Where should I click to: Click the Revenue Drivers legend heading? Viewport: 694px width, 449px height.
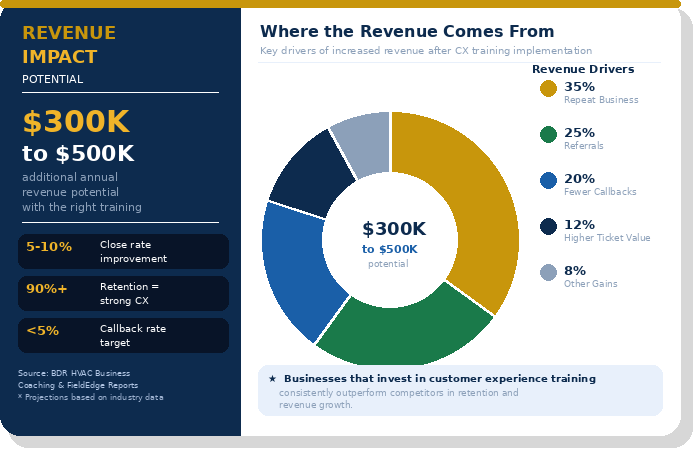(582, 69)
